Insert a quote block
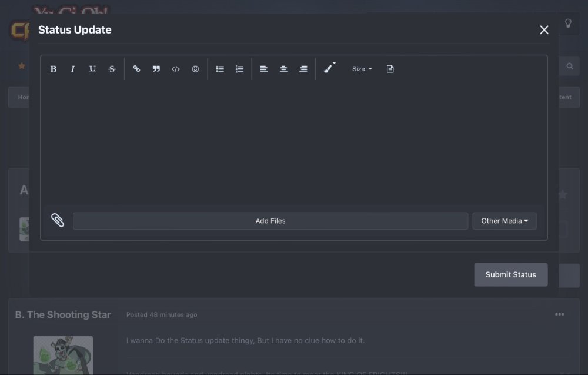The image size is (588, 375). coord(156,69)
